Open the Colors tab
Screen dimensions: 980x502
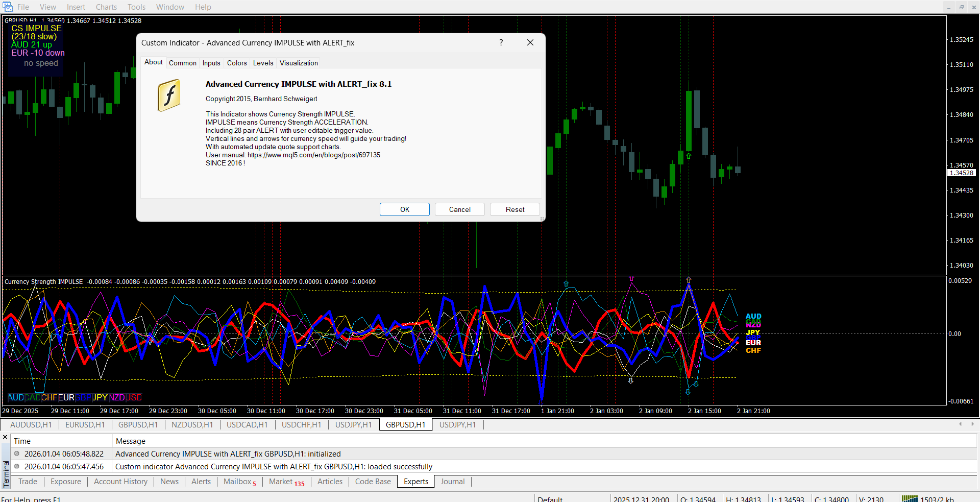pos(237,63)
